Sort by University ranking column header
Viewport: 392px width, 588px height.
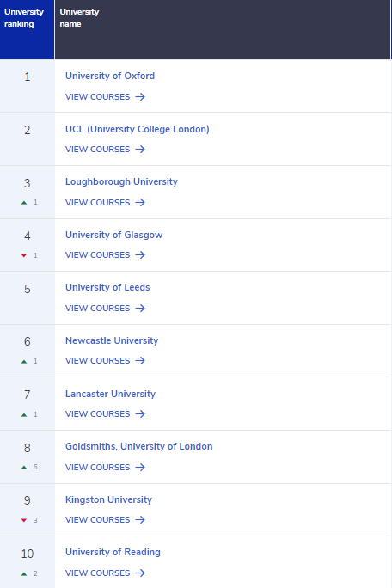(x=24, y=18)
